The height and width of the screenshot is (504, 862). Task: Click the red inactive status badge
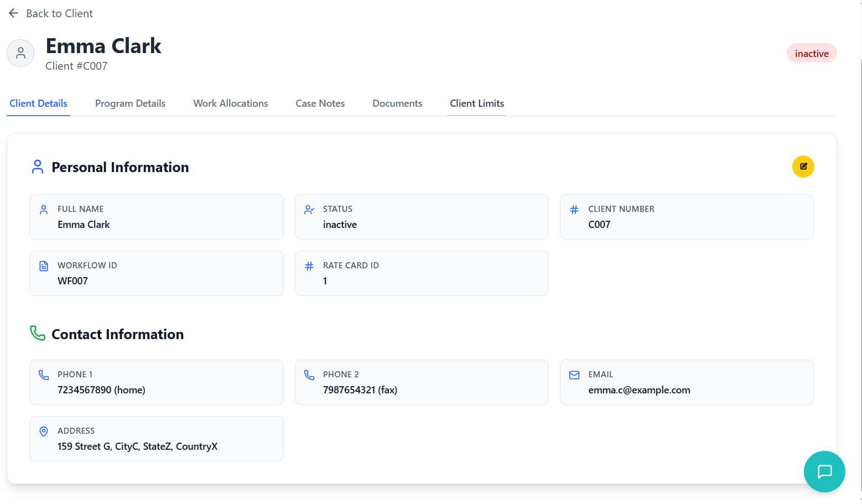tap(811, 54)
